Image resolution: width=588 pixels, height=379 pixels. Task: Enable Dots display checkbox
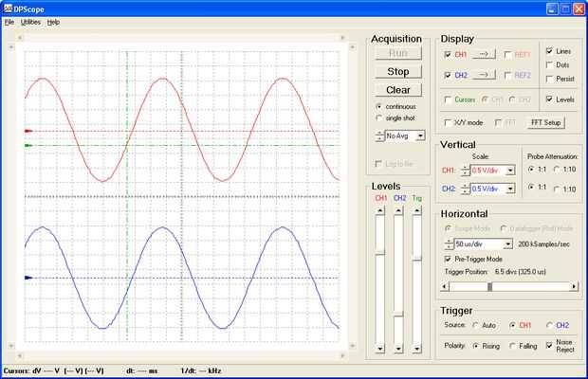point(549,64)
